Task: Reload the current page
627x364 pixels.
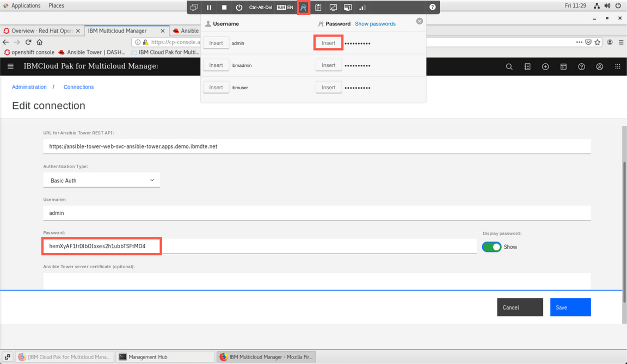Action: coord(28,42)
